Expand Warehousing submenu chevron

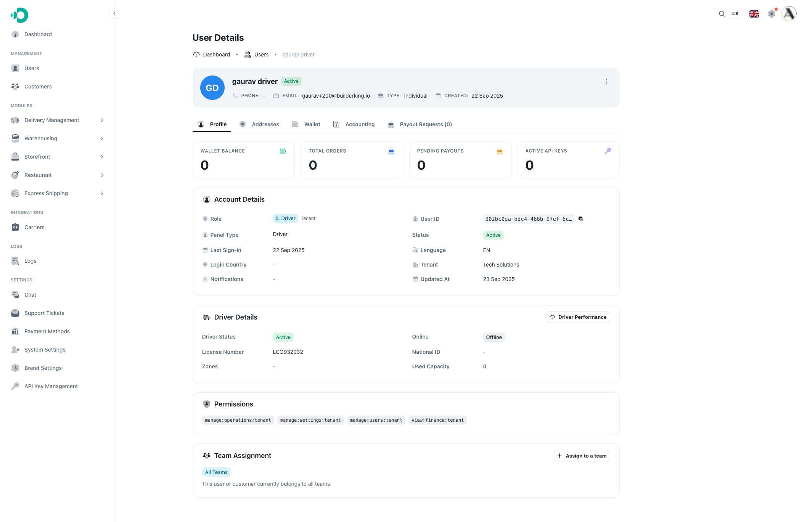pyautogui.click(x=102, y=138)
